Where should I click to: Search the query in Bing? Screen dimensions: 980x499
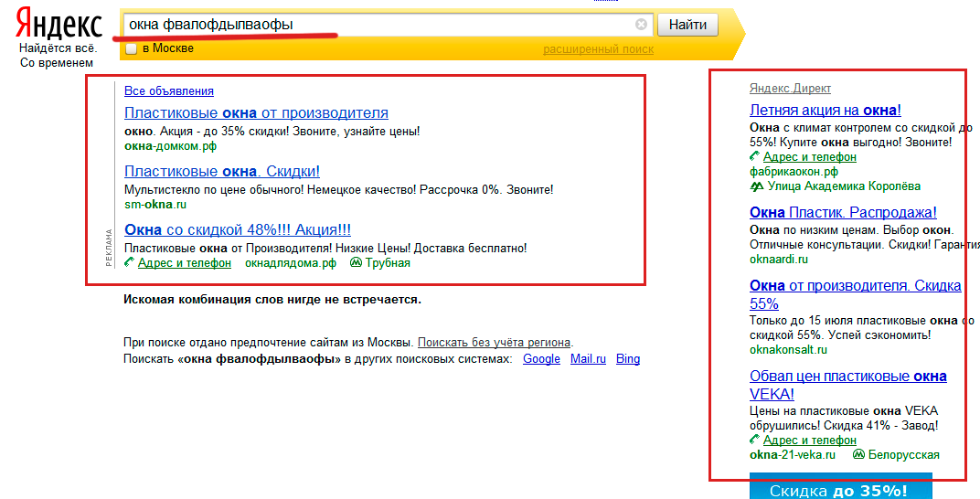point(628,359)
